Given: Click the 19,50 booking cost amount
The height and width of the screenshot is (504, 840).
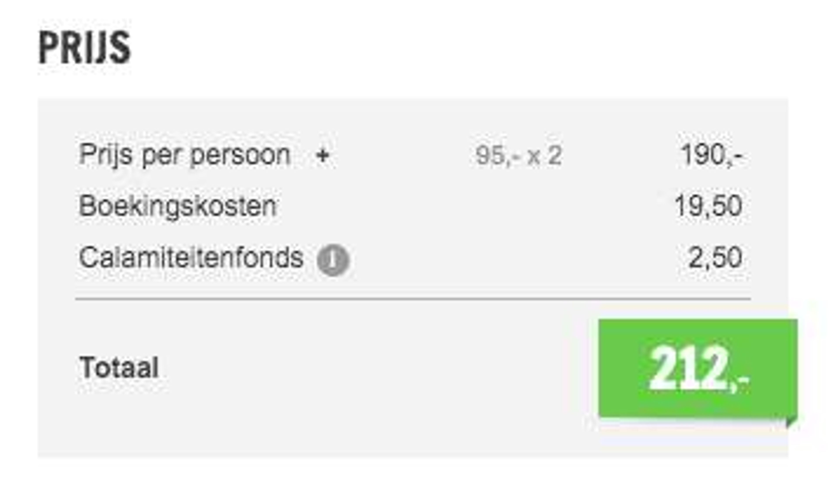Looking at the screenshot, I should (708, 206).
